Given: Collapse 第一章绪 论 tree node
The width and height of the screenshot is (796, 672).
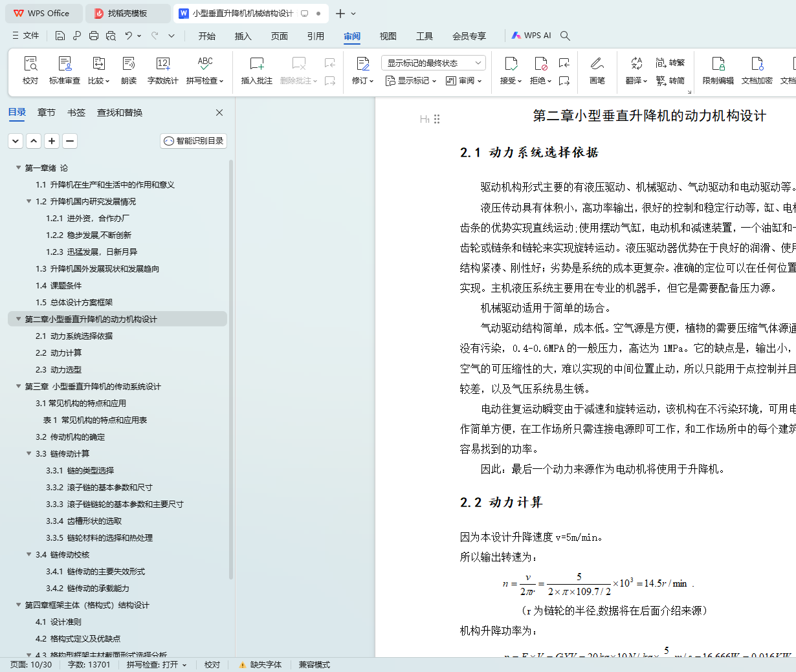Looking at the screenshot, I should [18, 168].
